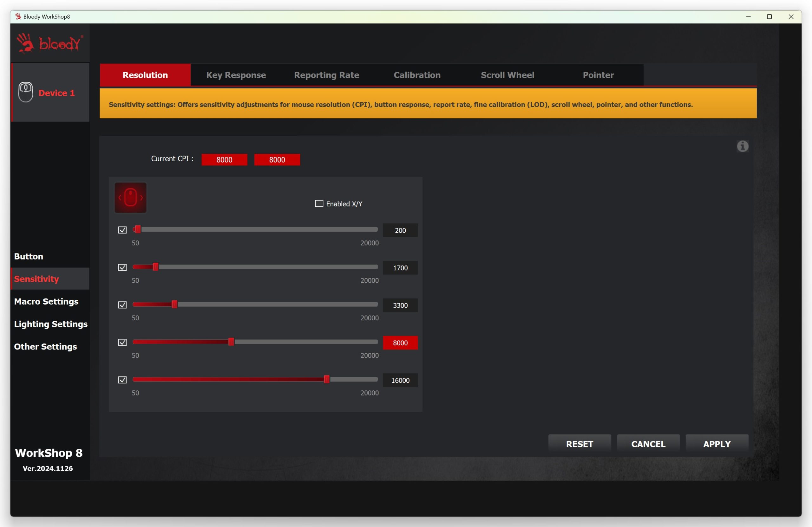
Task: Click the 3300 CPI value field
Action: pyautogui.click(x=400, y=305)
